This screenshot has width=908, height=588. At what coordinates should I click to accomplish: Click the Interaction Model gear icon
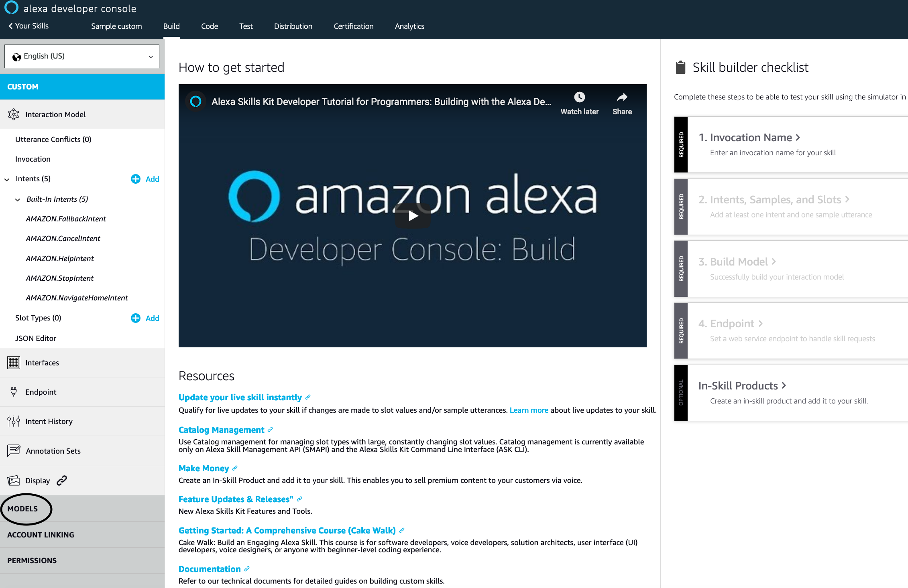14,114
